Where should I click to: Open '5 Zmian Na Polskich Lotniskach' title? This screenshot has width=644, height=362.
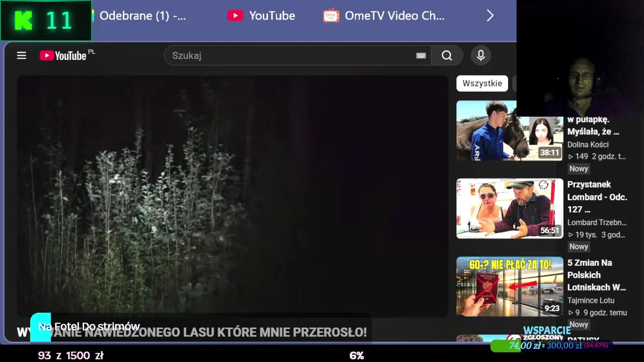click(597, 275)
